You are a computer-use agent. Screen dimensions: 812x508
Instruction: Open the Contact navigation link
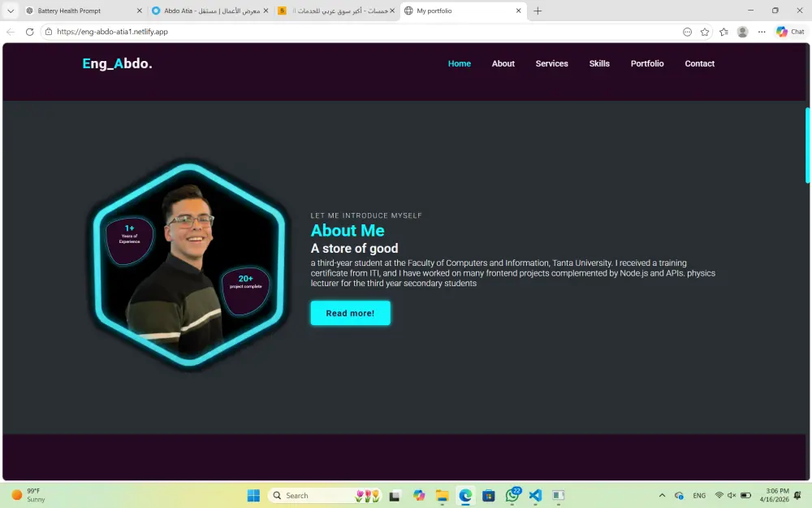[x=700, y=63]
